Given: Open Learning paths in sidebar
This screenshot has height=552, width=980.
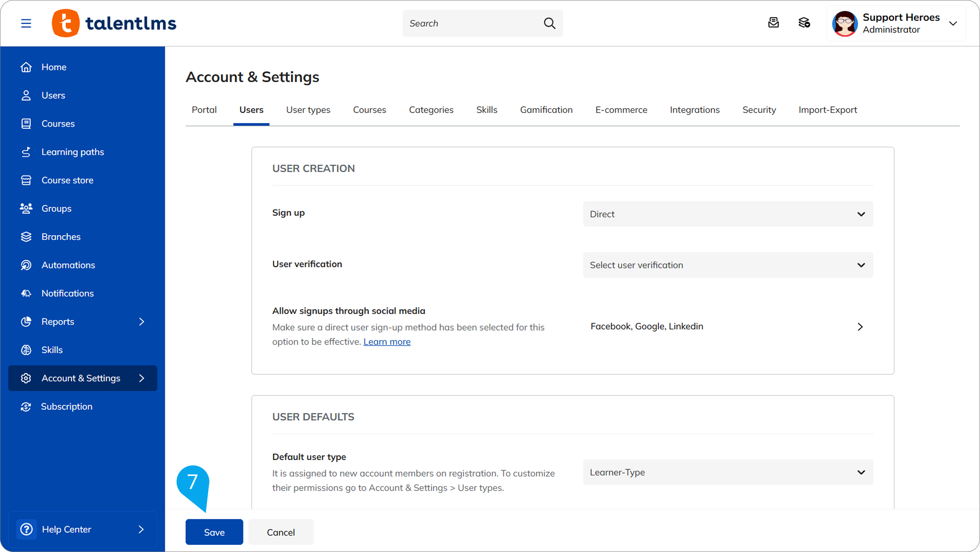Looking at the screenshot, I should coord(72,152).
